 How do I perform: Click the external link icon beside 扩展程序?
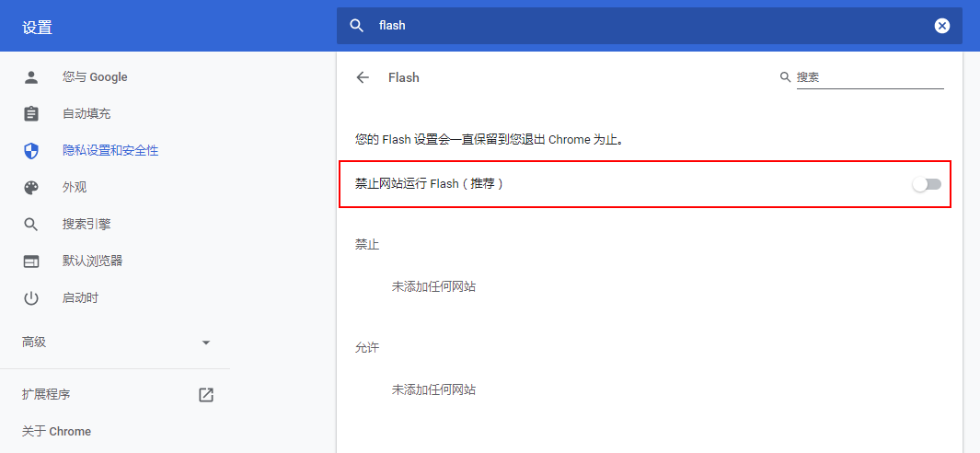click(205, 395)
